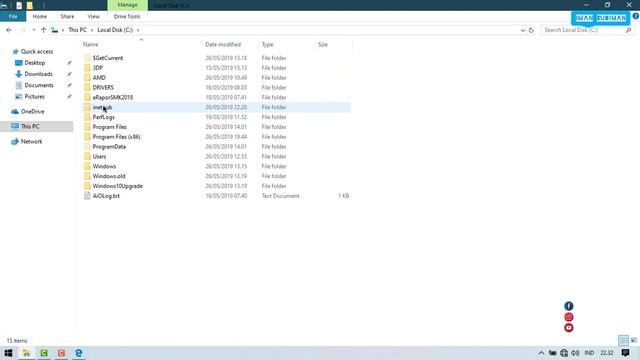
Task: Sort by the Name column header
Action: point(91,44)
